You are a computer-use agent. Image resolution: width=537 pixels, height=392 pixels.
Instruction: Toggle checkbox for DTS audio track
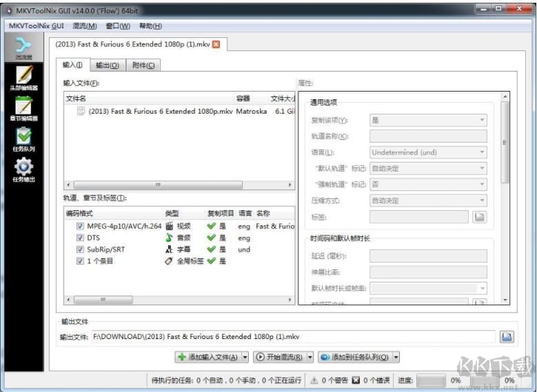click(x=80, y=238)
